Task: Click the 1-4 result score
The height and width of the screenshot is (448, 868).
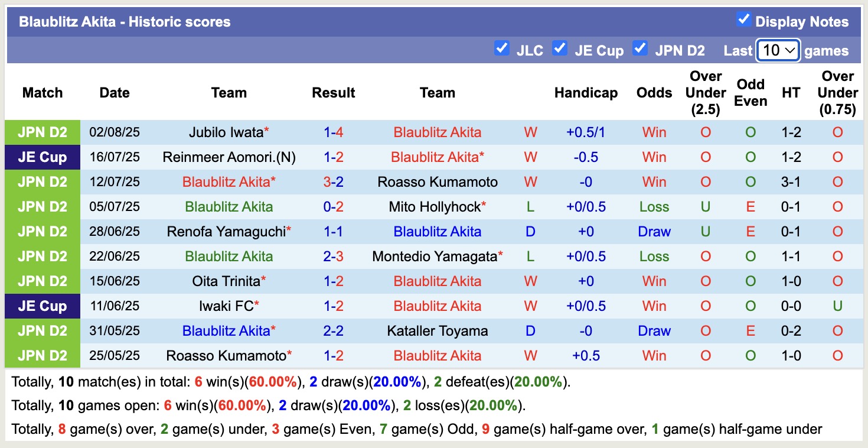Action: (334, 132)
